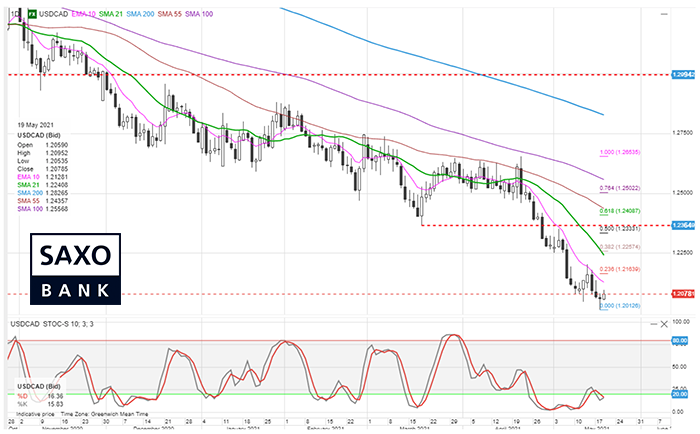Image resolution: width=700 pixels, height=434 pixels.
Task: Click the Close 1.20785 legend row
Action: (42, 169)
